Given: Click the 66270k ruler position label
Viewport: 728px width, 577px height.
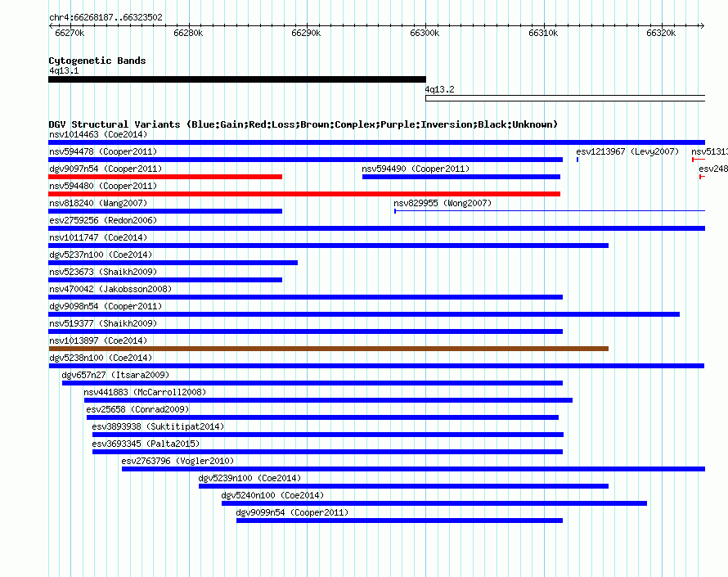Looking at the screenshot, I should (x=70, y=33).
